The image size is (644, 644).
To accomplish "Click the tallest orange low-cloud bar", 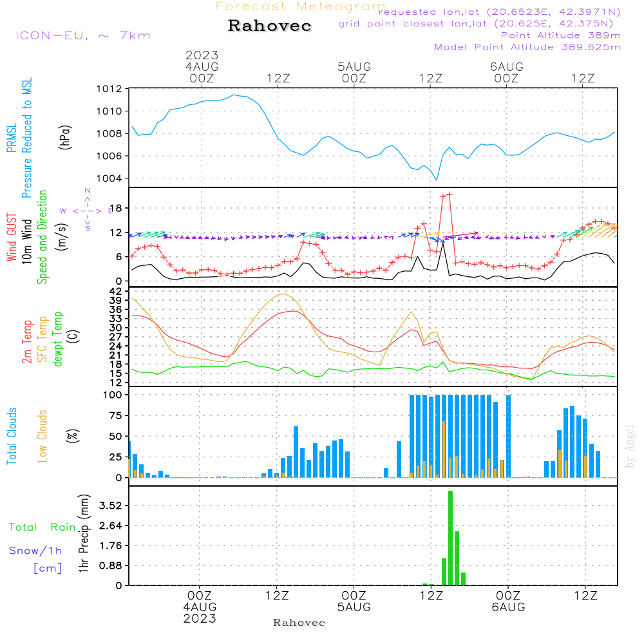I will (444, 450).
